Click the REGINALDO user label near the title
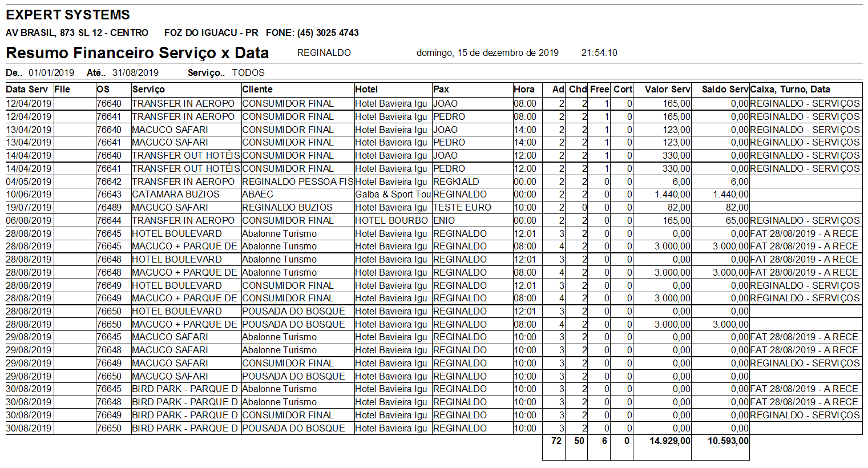The width and height of the screenshot is (868, 468). 324,52
